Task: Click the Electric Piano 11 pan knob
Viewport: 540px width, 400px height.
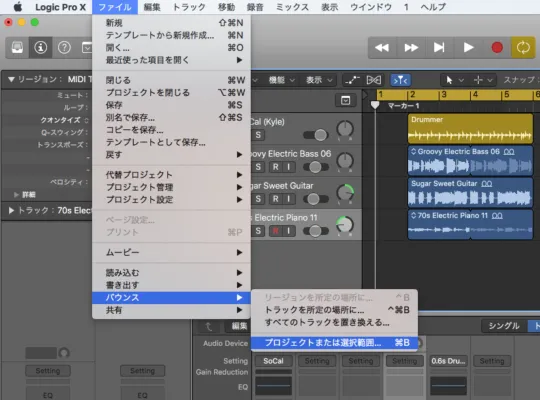Action: pyautogui.click(x=345, y=225)
